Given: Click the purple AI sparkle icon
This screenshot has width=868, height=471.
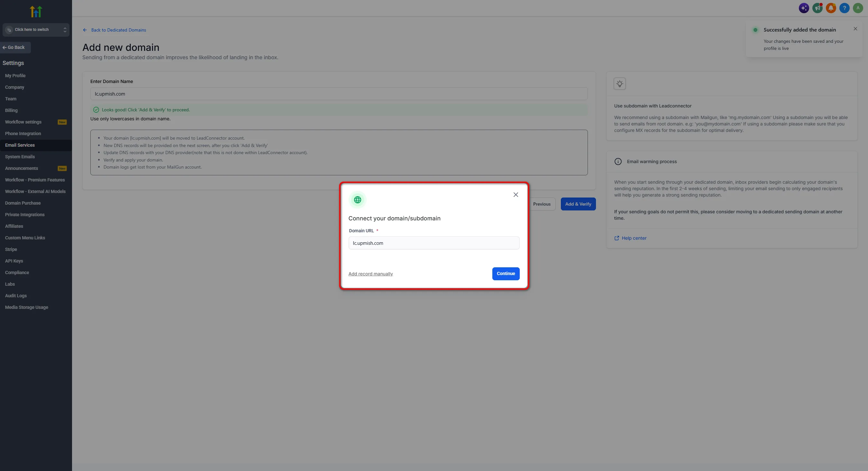Looking at the screenshot, I should 804,8.
